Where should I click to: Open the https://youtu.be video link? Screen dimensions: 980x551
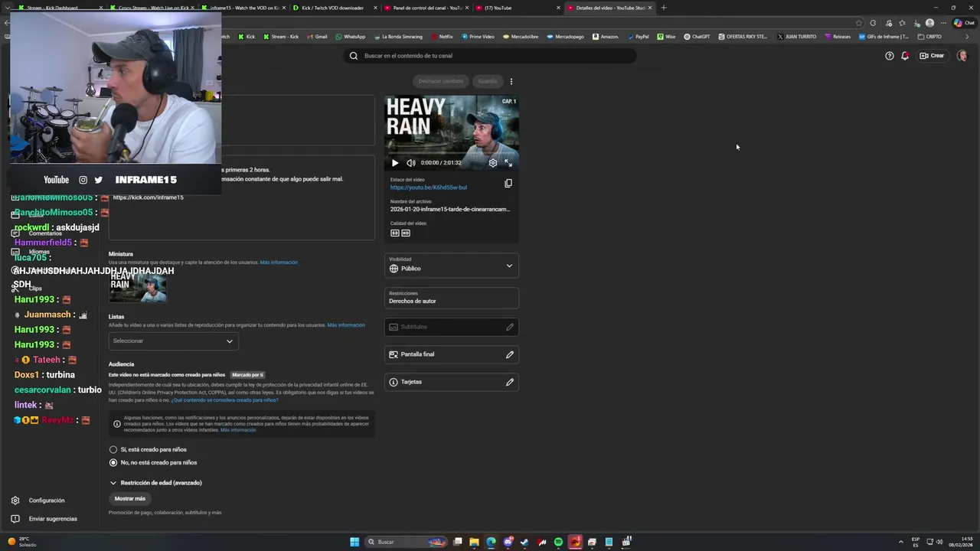pyautogui.click(x=428, y=187)
